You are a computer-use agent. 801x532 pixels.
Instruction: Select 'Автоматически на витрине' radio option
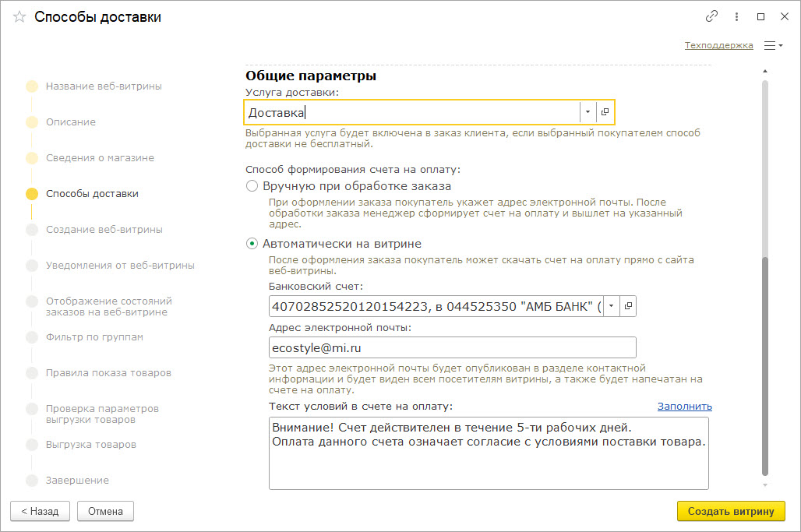pyautogui.click(x=252, y=244)
